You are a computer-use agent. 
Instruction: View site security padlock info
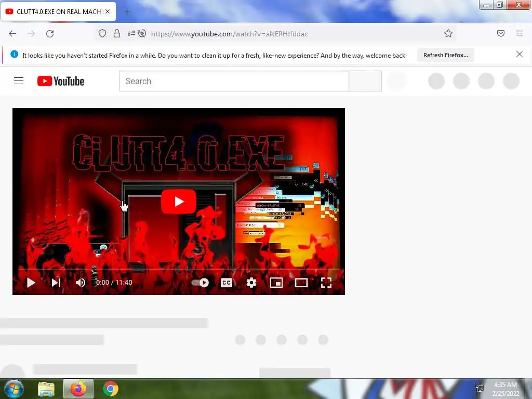click(x=117, y=33)
